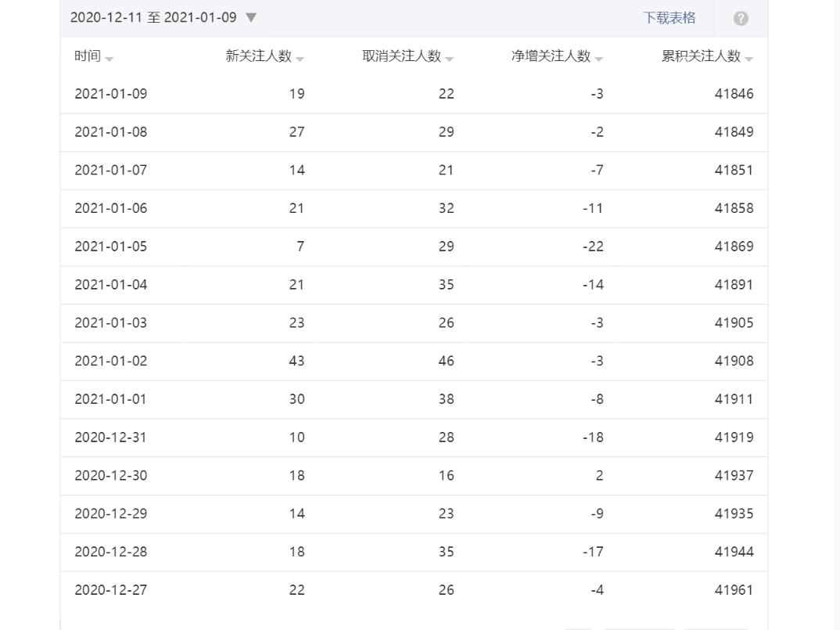This screenshot has width=840, height=630.
Task: Click new followers value 23
Action: [x=296, y=322]
